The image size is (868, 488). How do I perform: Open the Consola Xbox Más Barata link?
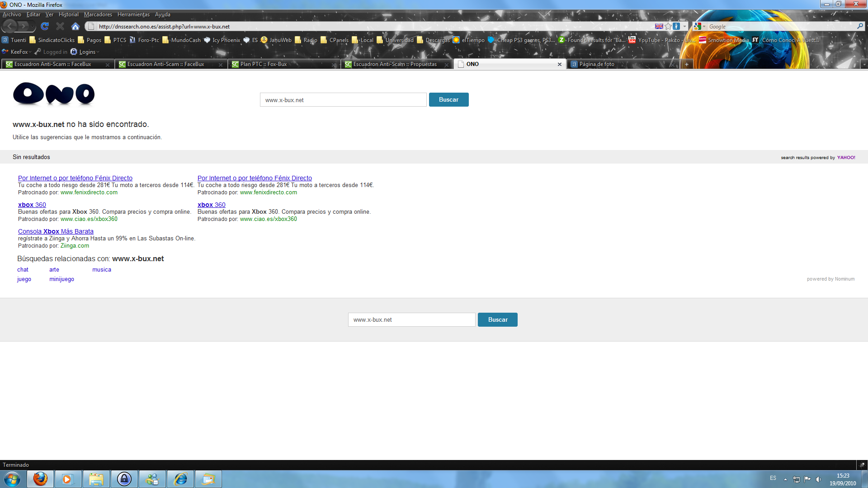click(56, 231)
